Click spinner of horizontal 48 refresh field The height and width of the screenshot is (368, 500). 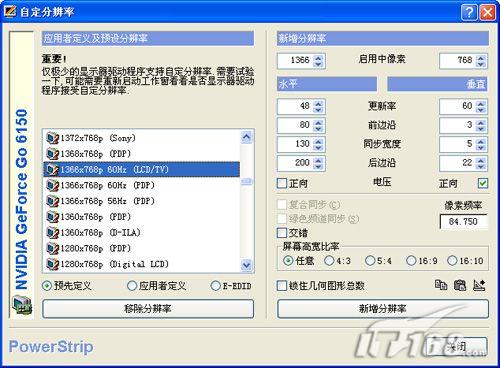pos(318,106)
